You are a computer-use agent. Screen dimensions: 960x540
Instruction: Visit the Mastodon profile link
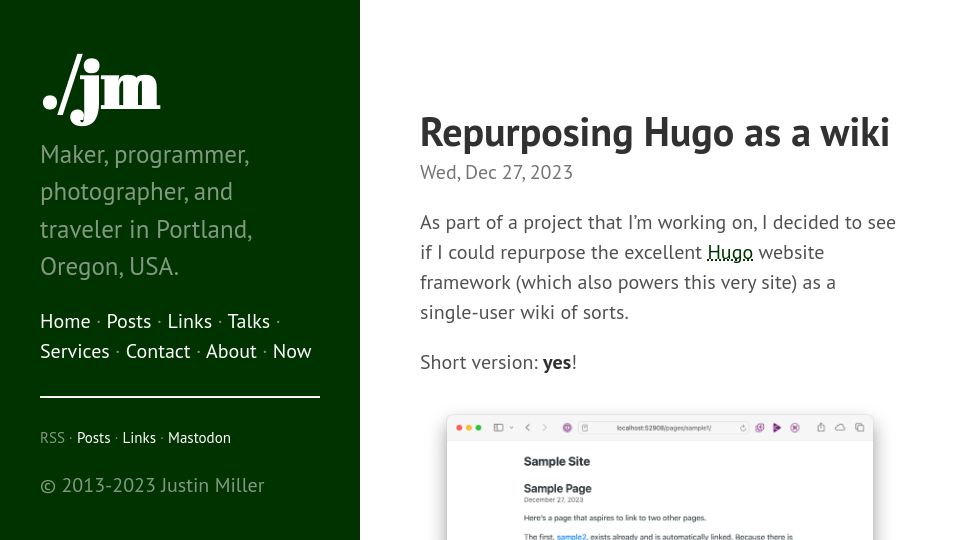click(x=200, y=438)
